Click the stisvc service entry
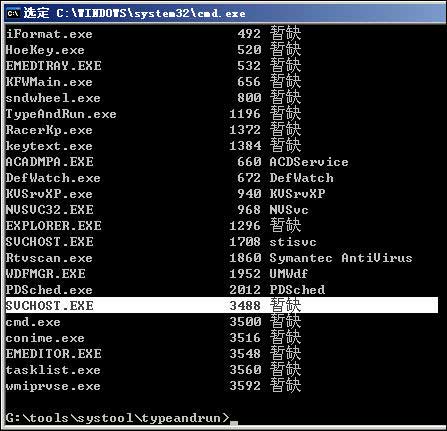Viewport: 447px width, 431px height. coord(293,242)
